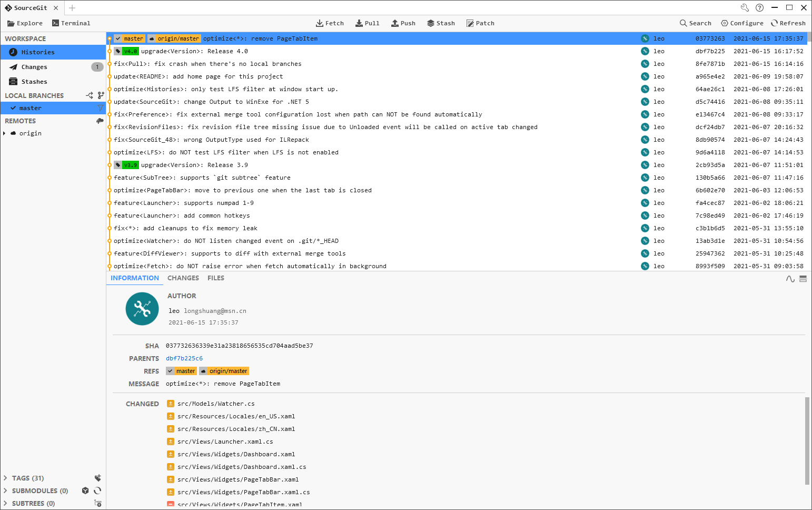Refresh the repository
Image resolution: width=812 pixels, height=510 pixels.
[788, 23]
